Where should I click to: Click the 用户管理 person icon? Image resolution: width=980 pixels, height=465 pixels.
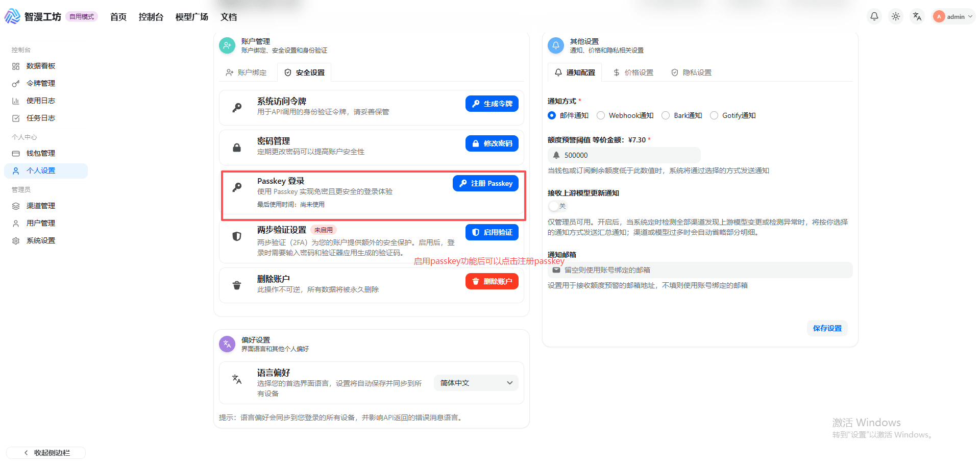(16, 224)
